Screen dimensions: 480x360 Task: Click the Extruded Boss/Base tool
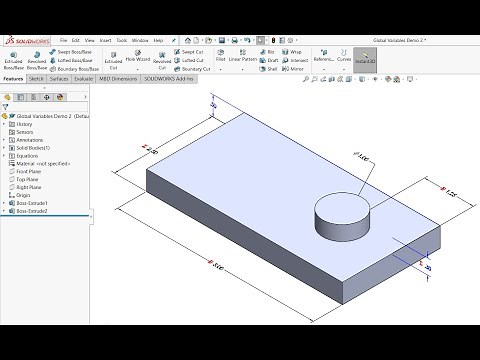coord(14,61)
